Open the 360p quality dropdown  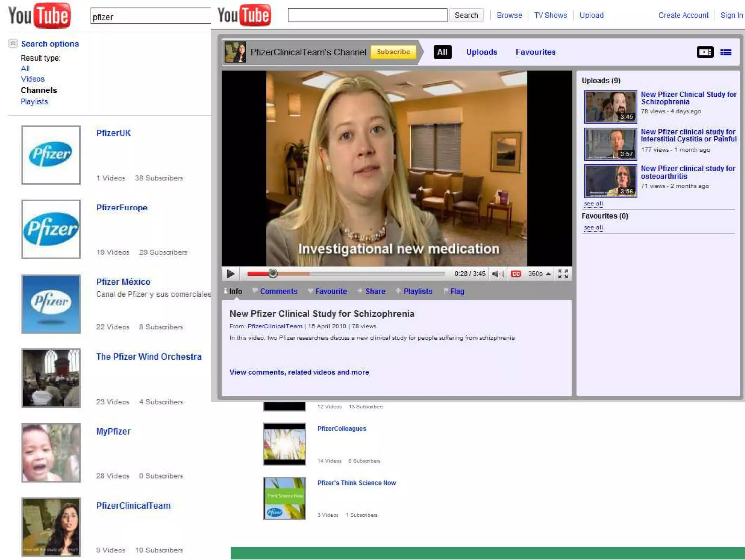[539, 274]
